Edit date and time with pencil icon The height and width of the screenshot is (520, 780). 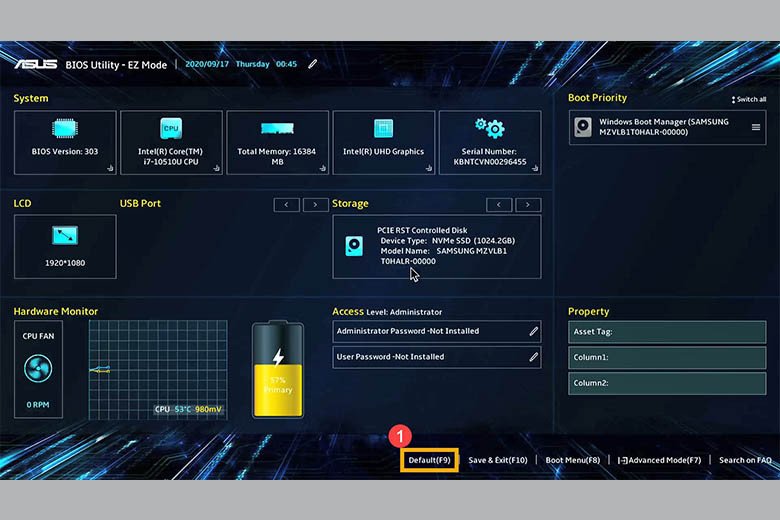pos(313,64)
